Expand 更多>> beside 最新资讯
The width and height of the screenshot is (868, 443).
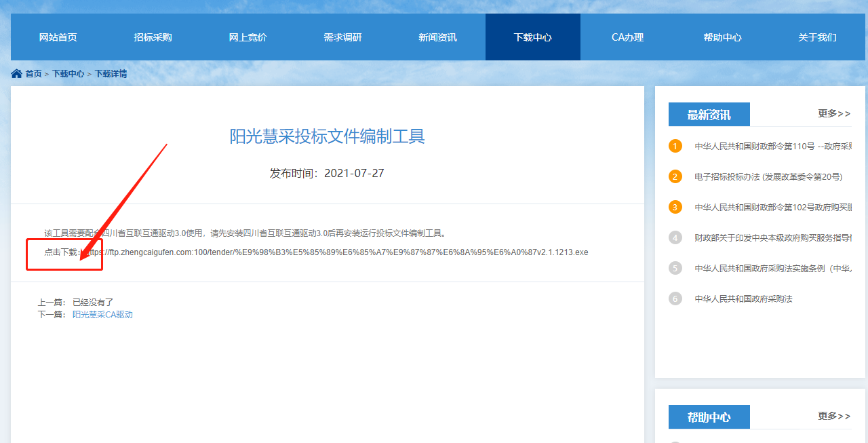click(x=833, y=113)
